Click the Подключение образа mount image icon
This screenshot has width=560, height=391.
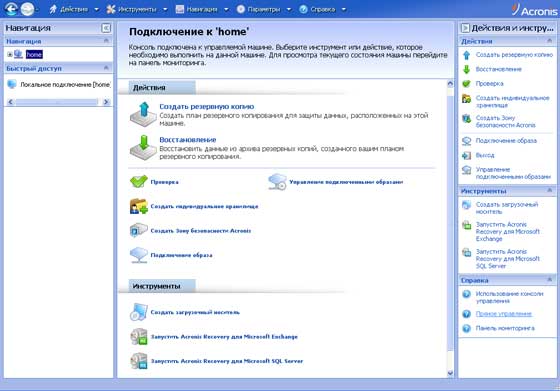click(x=139, y=255)
